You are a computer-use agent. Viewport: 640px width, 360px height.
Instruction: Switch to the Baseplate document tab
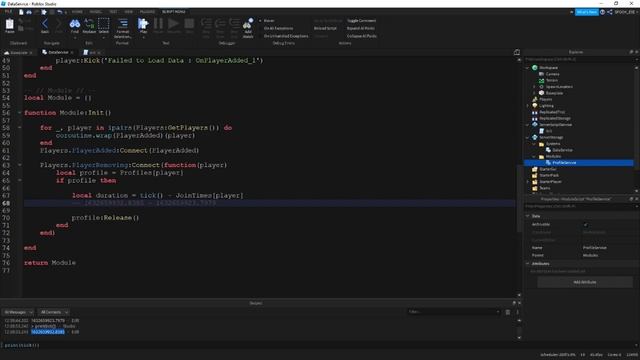coord(18,53)
